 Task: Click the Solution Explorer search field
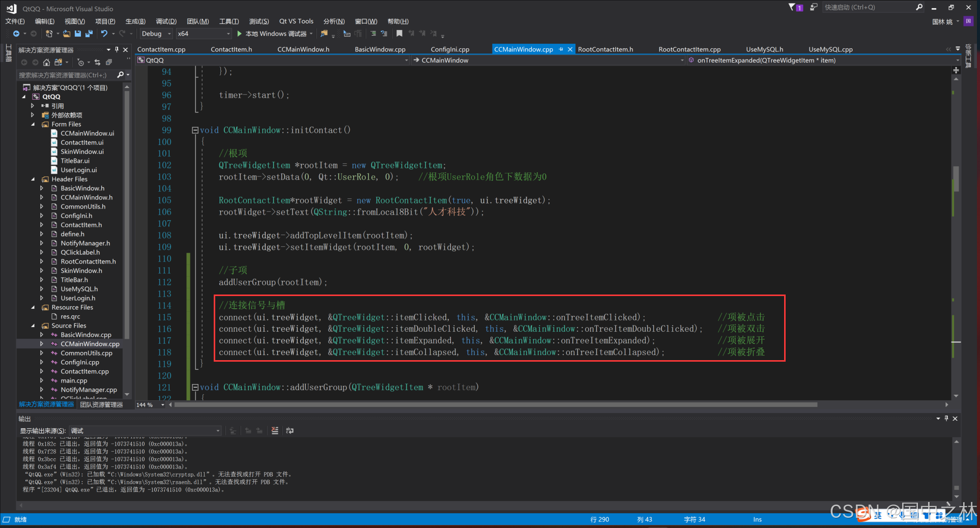point(66,75)
